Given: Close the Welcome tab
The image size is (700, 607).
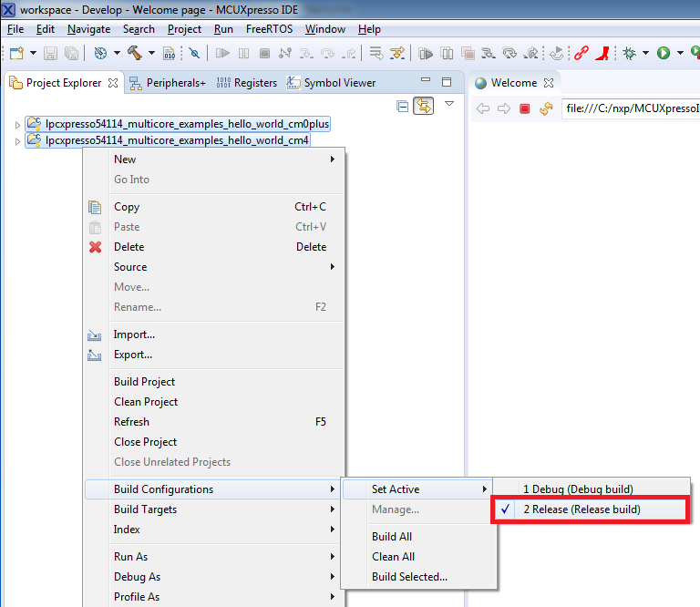Looking at the screenshot, I should (x=550, y=83).
